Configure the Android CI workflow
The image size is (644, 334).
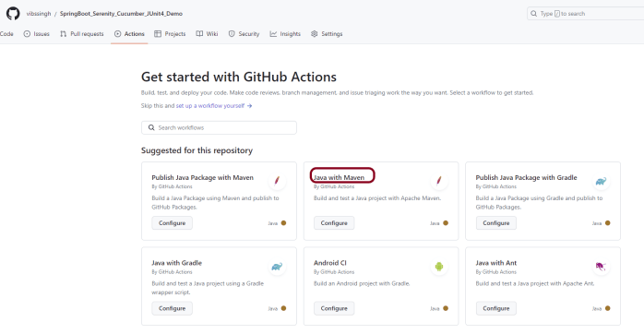pyautogui.click(x=334, y=308)
